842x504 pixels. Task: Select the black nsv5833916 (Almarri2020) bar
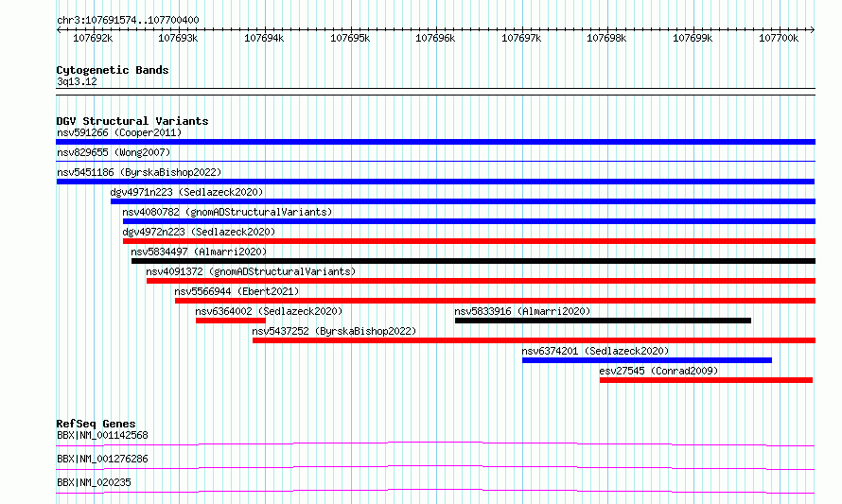[x=603, y=321]
